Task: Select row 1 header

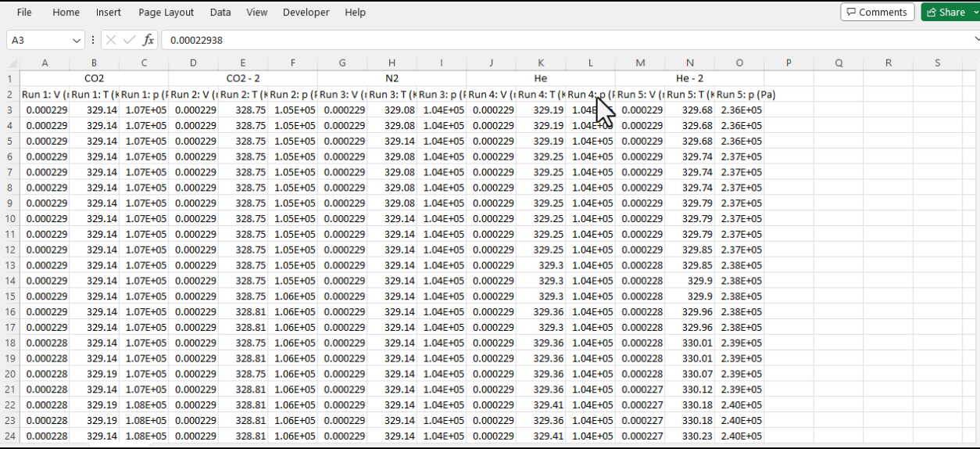Action: tap(10, 79)
